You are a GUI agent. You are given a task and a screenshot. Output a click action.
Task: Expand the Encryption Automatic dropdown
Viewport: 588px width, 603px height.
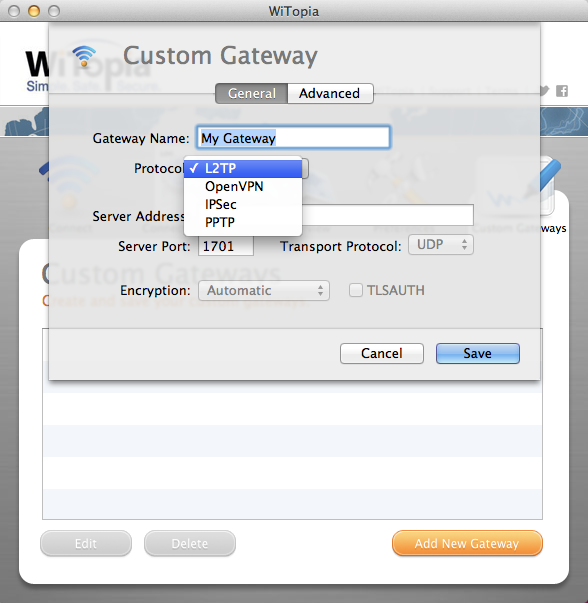[264, 290]
